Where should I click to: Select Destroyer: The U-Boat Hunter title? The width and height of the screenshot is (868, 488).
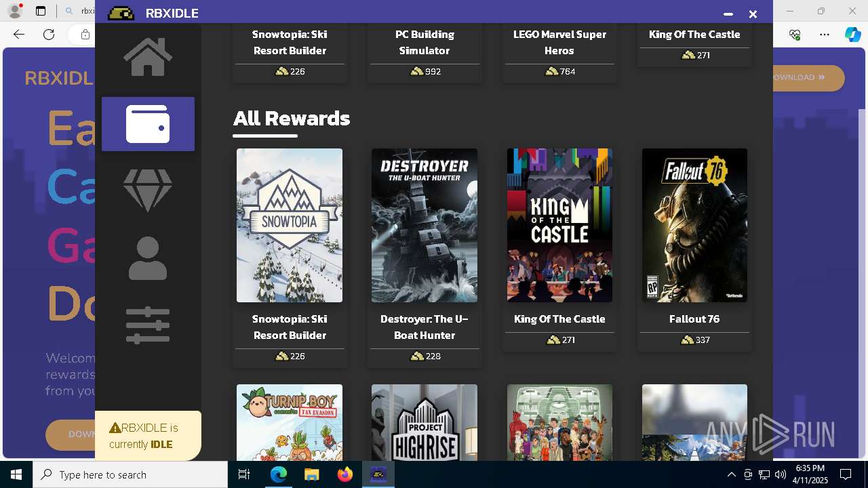[425, 327]
